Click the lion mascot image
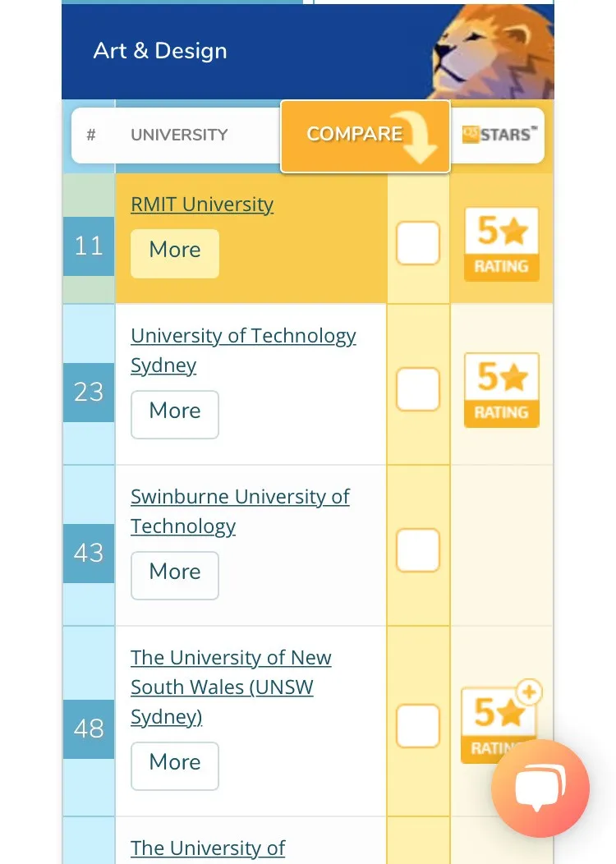 coord(491,51)
